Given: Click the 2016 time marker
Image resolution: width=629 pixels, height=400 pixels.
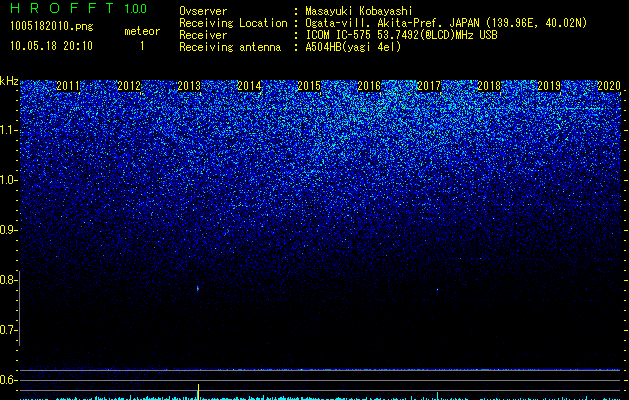Looking at the screenshot, I should (x=369, y=85).
